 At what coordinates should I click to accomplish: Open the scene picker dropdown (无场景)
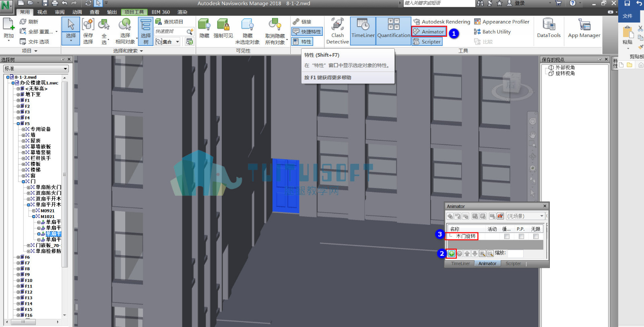tap(525, 216)
